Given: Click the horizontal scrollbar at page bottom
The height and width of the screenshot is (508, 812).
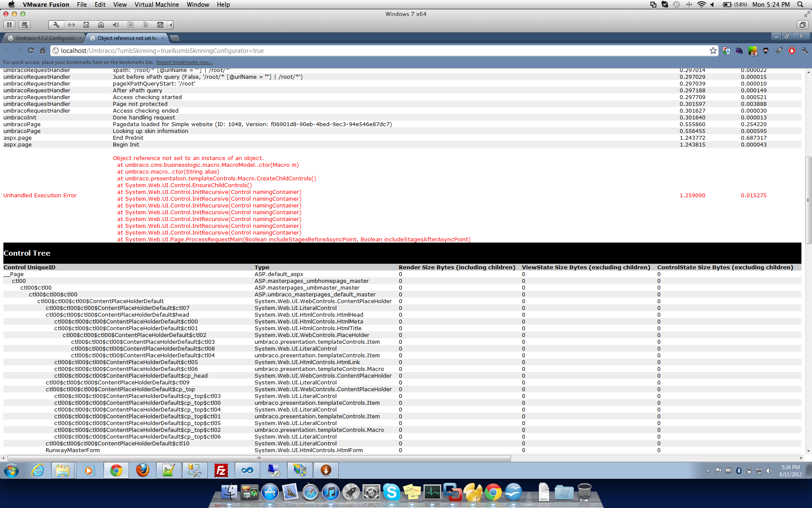Looking at the screenshot, I should point(259,458).
